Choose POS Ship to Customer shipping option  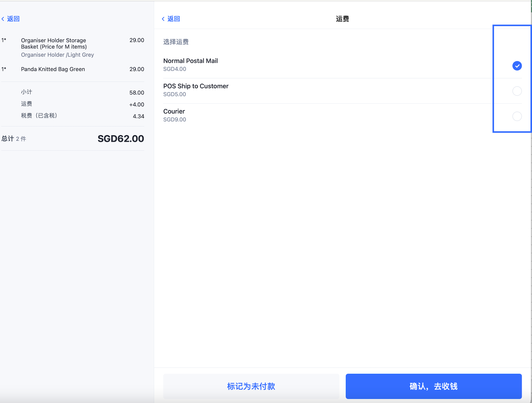[x=517, y=91]
